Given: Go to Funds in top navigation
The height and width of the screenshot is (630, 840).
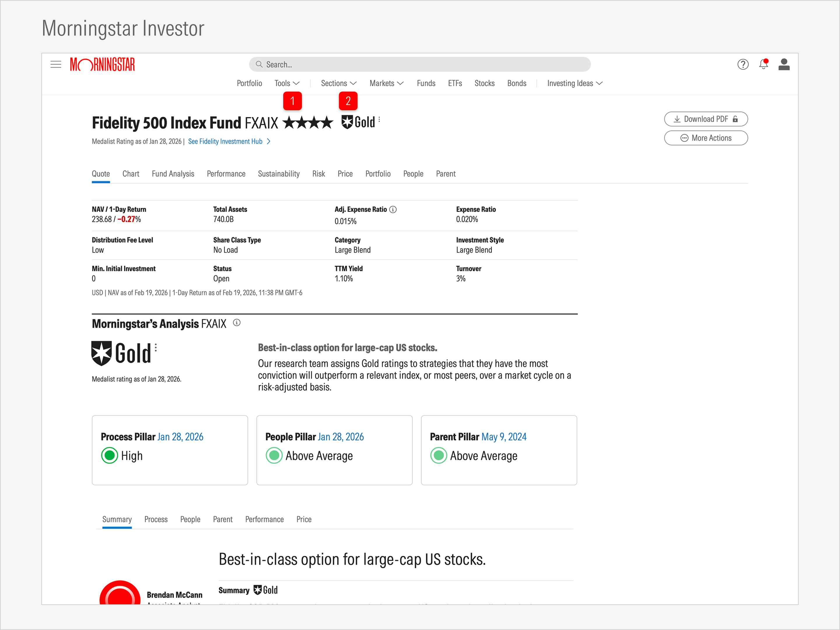Looking at the screenshot, I should click(426, 83).
